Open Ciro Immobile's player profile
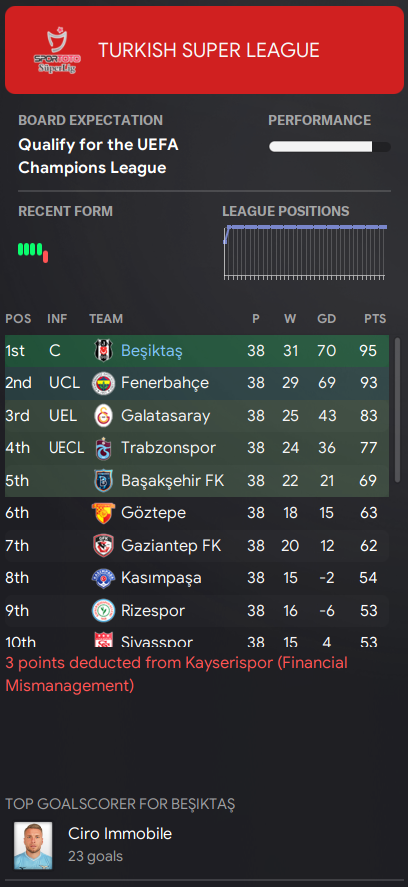Image resolution: width=408 pixels, height=887 pixels. point(120,833)
